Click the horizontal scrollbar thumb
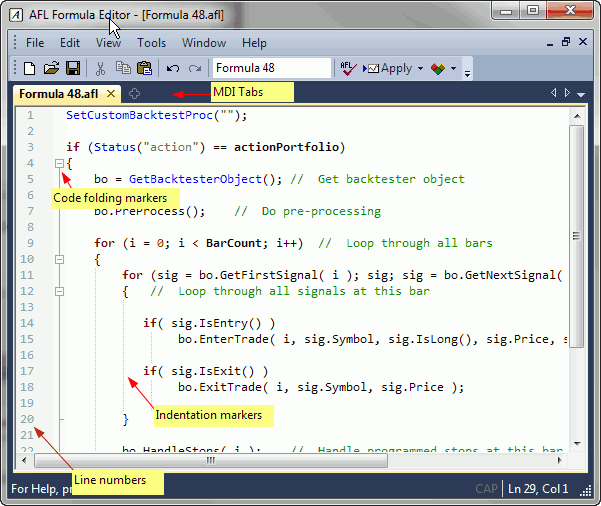Image resolution: width=601 pixels, height=506 pixels. coord(212,461)
